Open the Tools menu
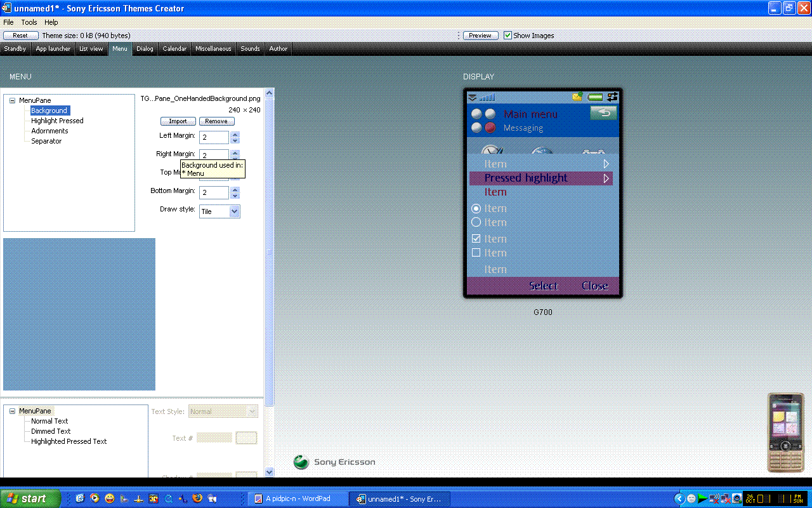Screen dimensions: 812x508 click(x=29, y=22)
